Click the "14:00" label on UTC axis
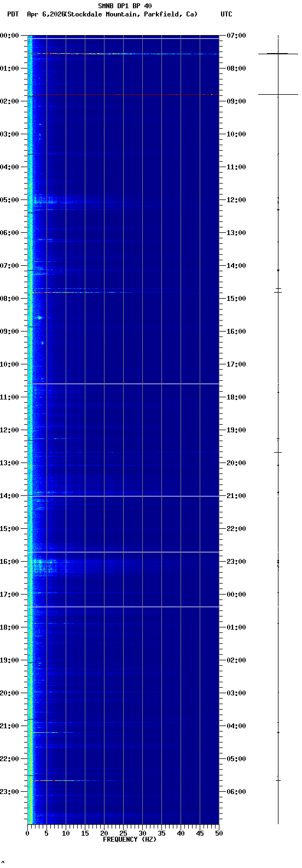 tap(236, 266)
